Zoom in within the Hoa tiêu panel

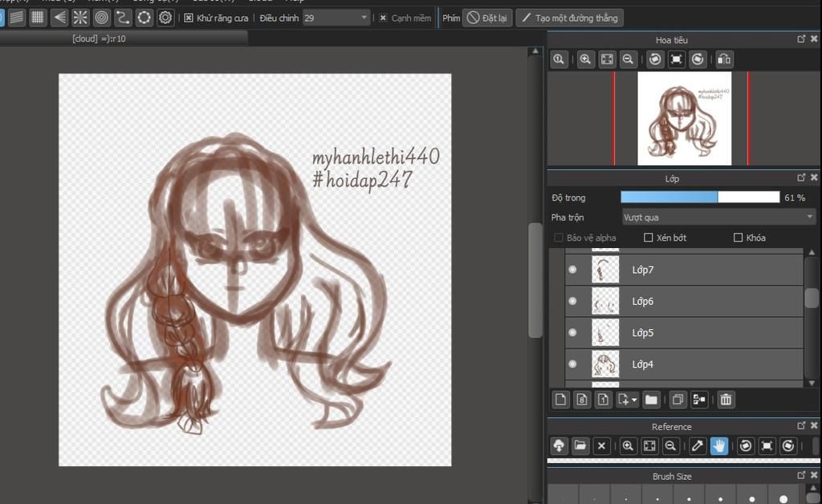(x=585, y=59)
